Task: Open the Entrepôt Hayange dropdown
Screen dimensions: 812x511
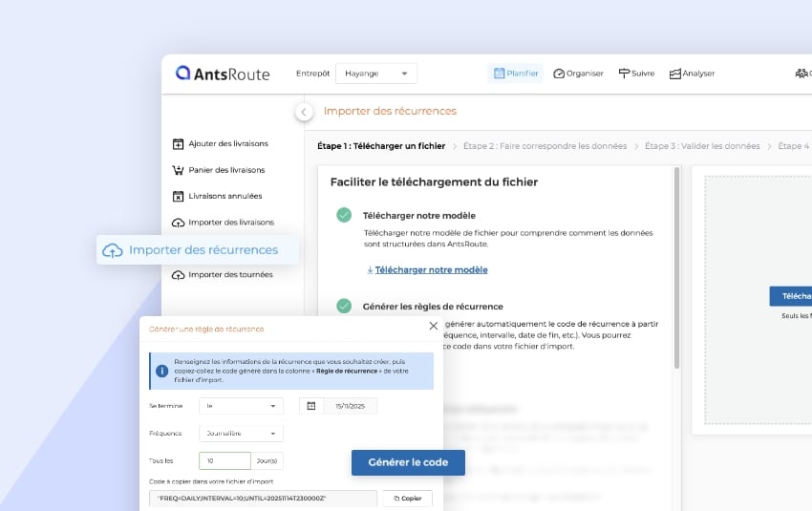Action: pos(376,74)
